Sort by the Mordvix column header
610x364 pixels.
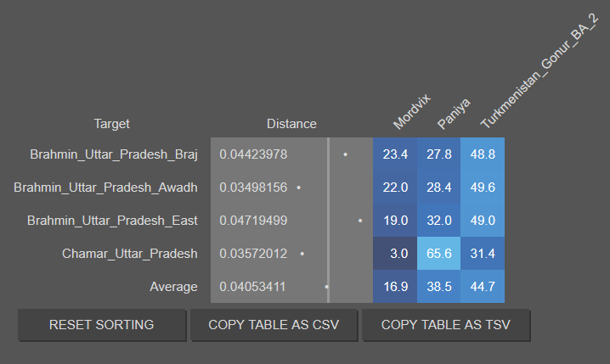coord(411,111)
